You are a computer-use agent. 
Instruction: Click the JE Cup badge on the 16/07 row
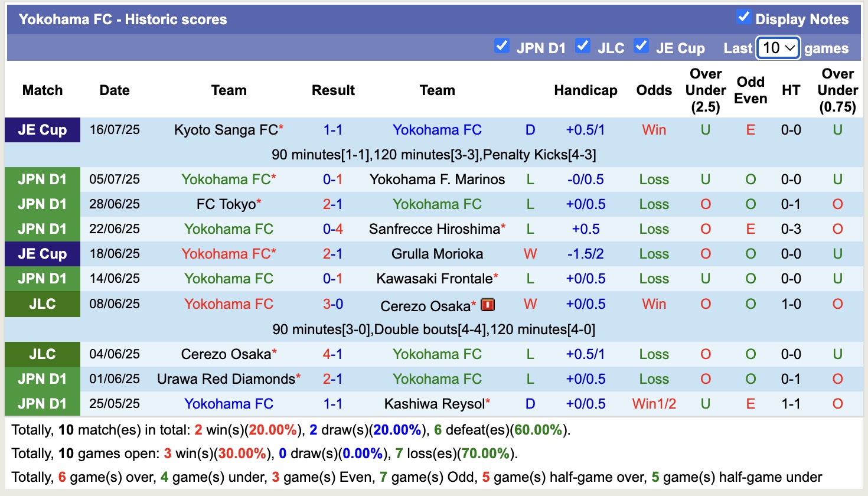pyautogui.click(x=42, y=130)
